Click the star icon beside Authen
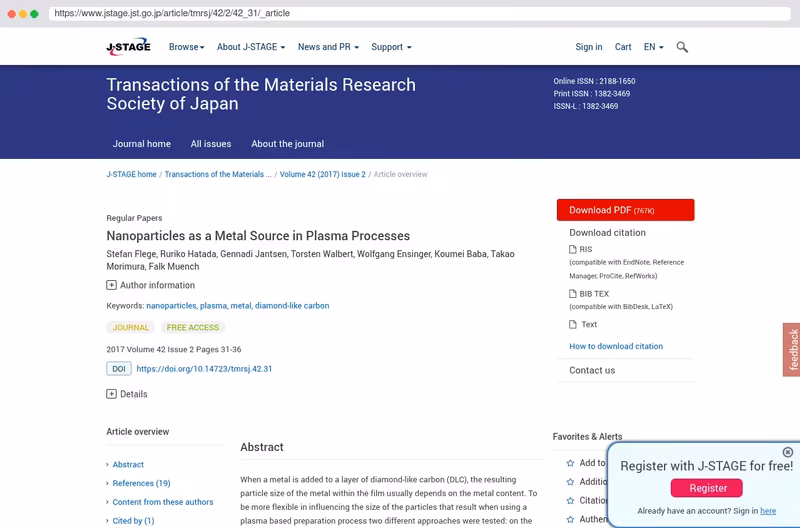 [x=570, y=519]
